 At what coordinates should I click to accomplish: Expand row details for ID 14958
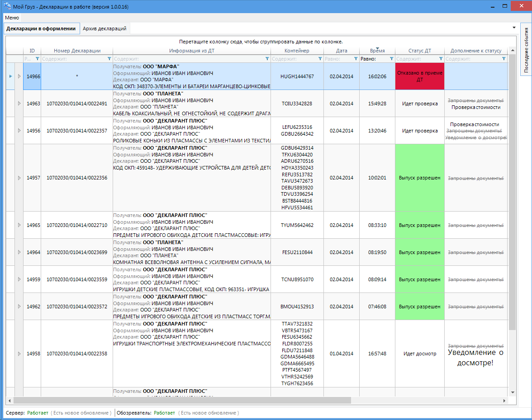click(19, 354)
